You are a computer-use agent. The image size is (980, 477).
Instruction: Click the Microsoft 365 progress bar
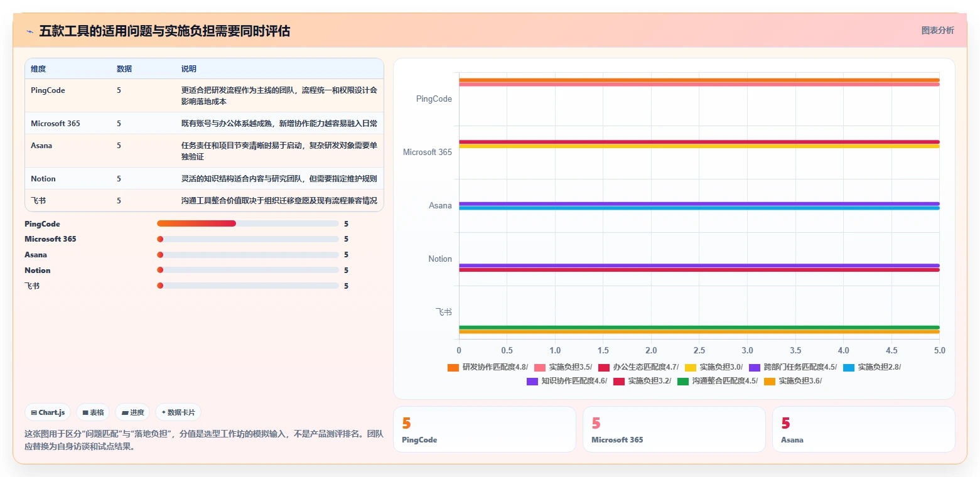(248, 239)
